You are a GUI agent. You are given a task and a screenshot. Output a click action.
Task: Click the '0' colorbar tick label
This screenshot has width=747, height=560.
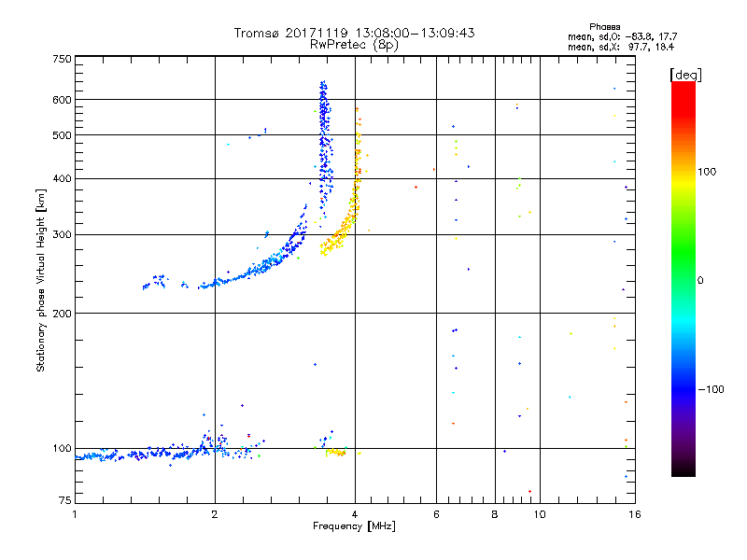pos(700,281)
